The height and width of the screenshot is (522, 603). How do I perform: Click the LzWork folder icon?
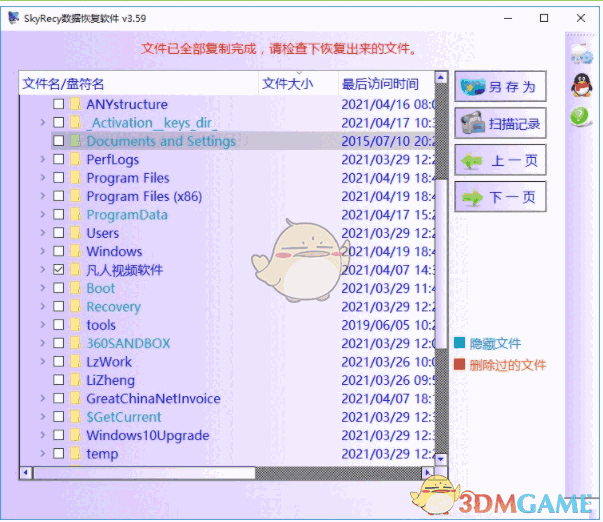75,362
